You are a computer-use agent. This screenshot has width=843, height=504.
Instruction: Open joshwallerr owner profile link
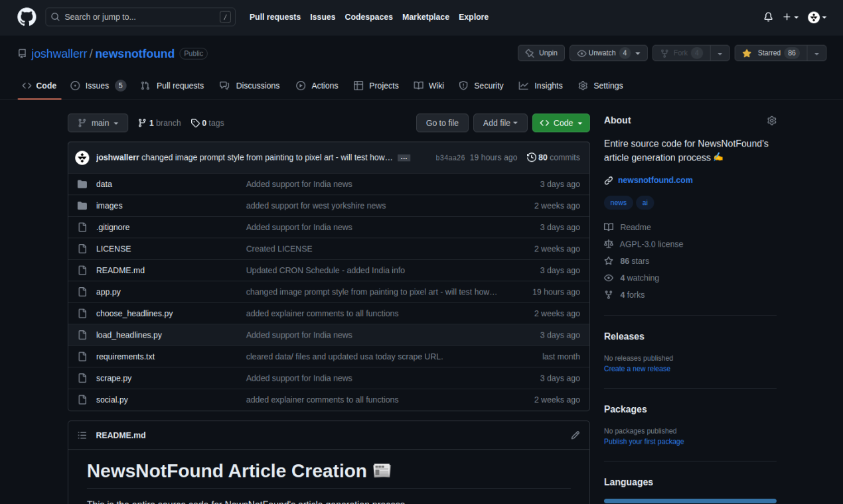[59, 54]
